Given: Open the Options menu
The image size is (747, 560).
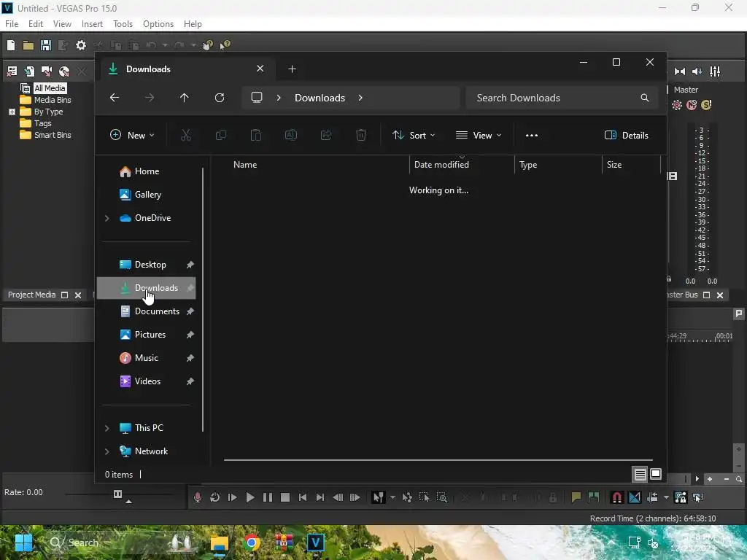Looking at the screenshot, I should coord(158,24).
